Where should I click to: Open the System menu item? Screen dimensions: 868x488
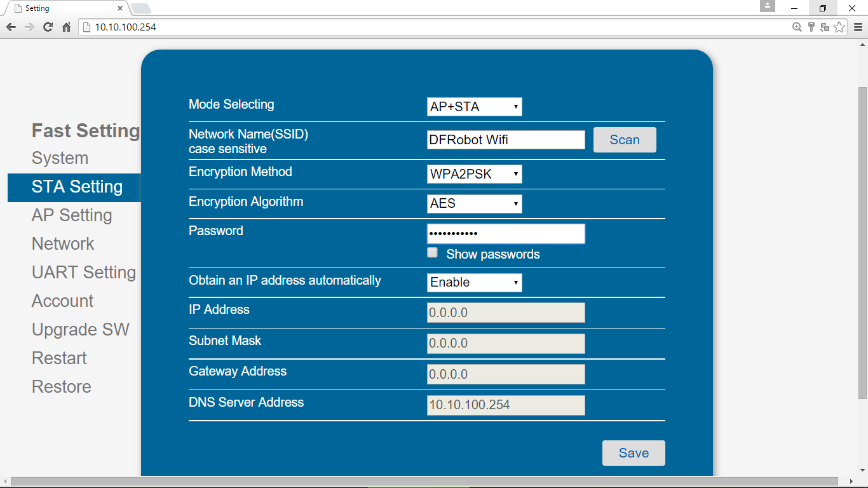[60, 158]
